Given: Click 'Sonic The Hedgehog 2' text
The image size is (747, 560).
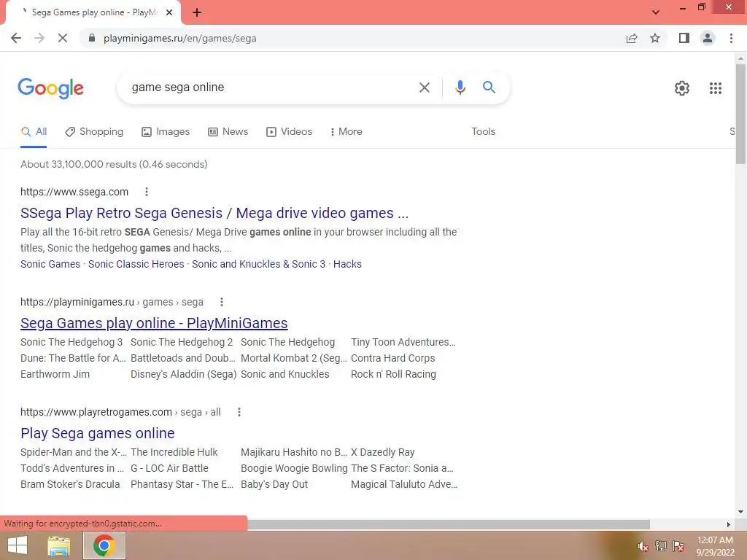Looking at the screenshot, I should [x=182, y=342].
